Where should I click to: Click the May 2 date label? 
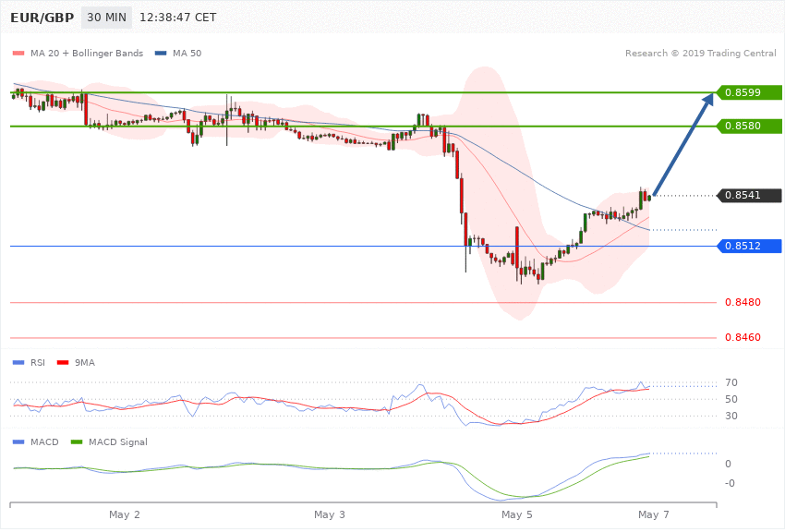[x=125, y=514]
